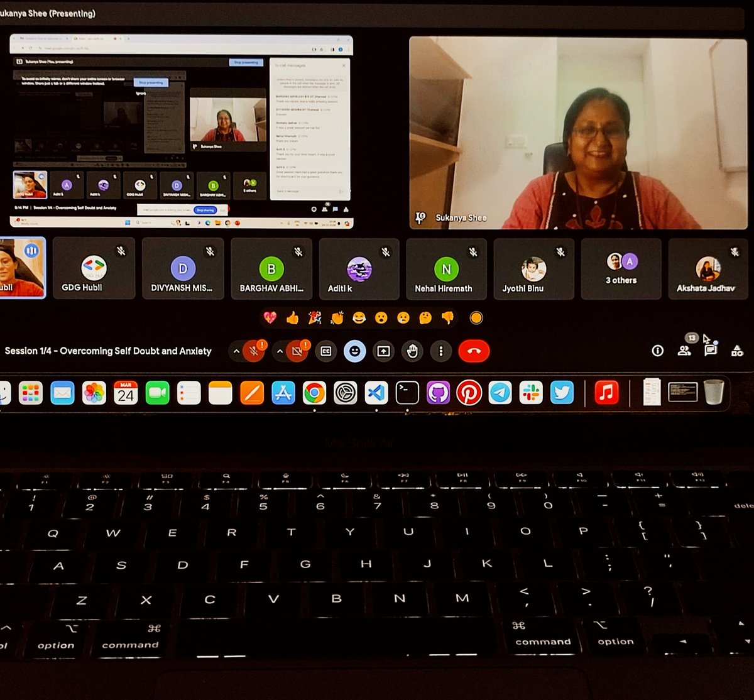Viewport: 754px width, 700px height.
Task: Send the clapping hands reaction
Action: click(337, 318)
